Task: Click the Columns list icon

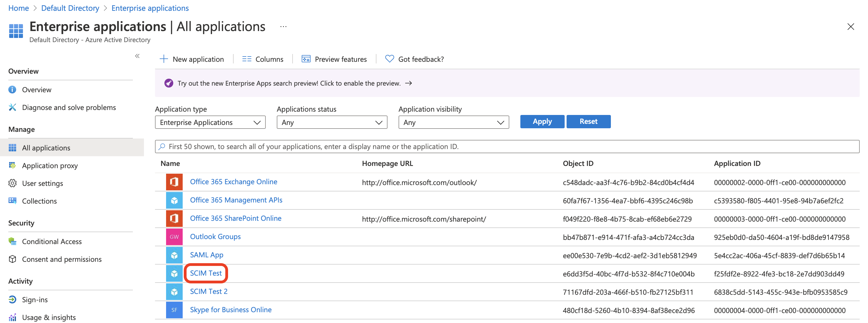Action: point(247,59)
